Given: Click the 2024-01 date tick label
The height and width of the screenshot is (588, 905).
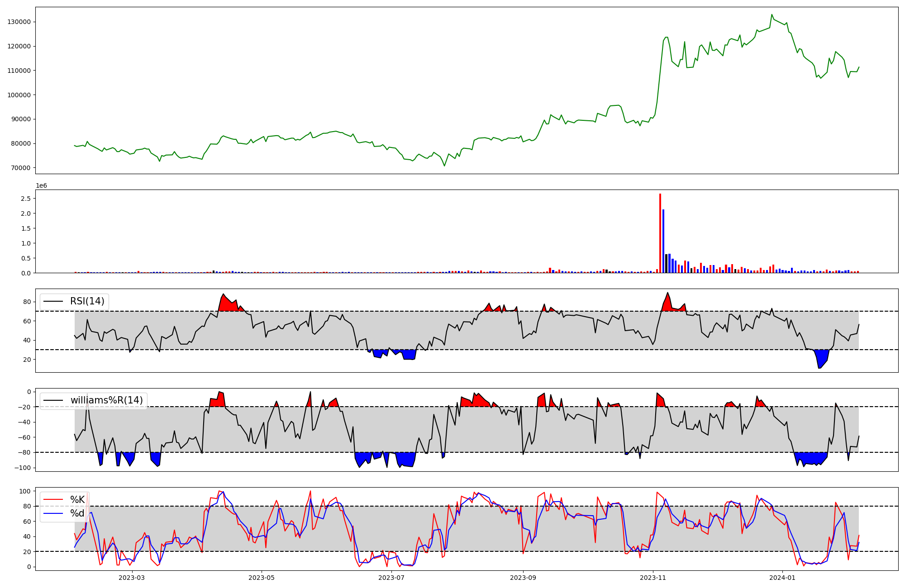Looking at the screenshot, I should click(x=783, y=578).
